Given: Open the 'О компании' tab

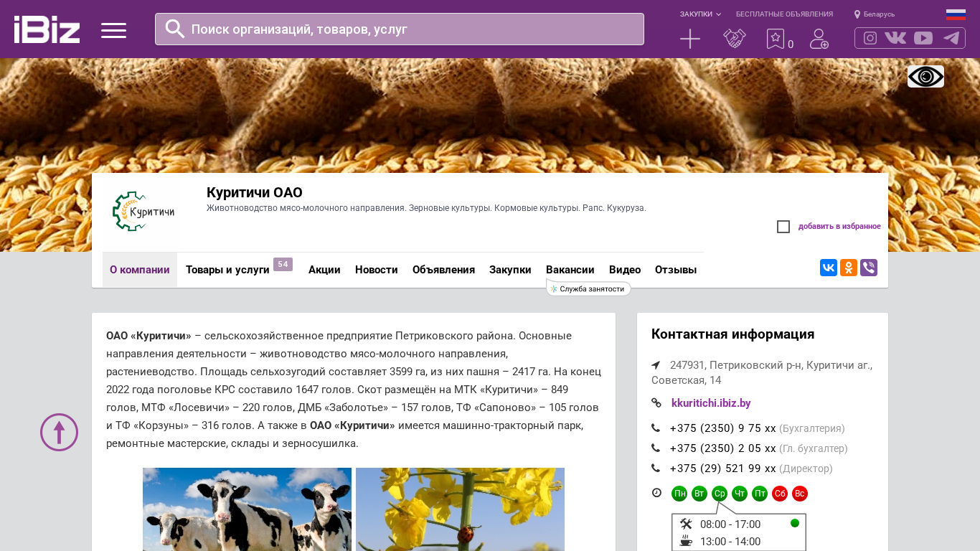Looking at the screenshot, I should (140, 270).
